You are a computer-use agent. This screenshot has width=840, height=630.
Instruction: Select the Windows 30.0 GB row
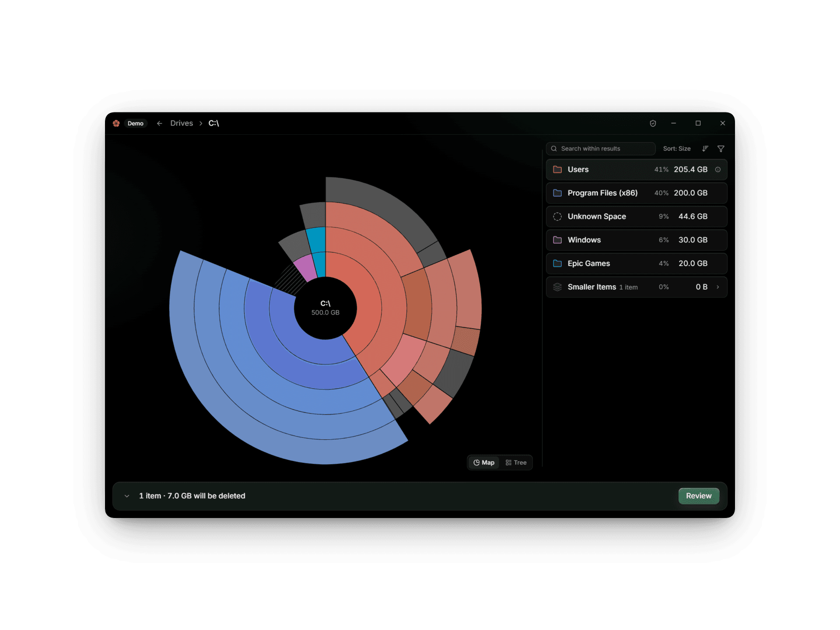pyautogui.click(x=637, y=240)
